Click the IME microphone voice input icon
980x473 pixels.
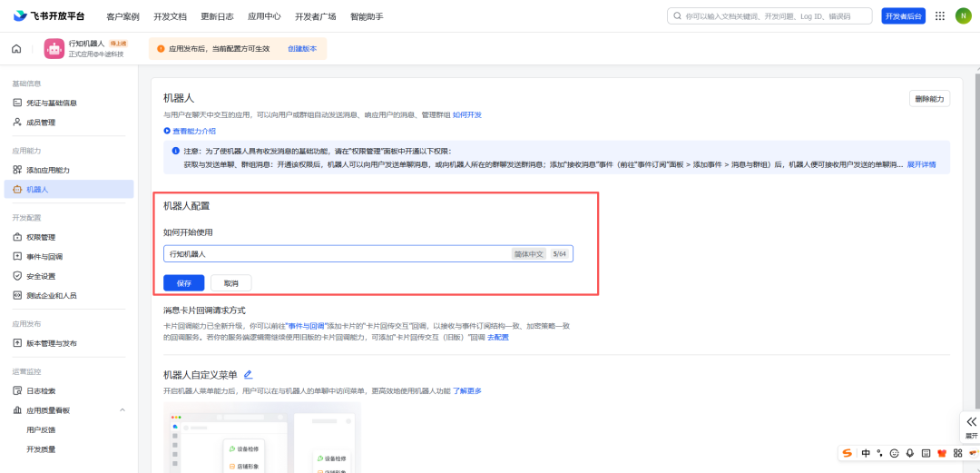pos(910,453)
